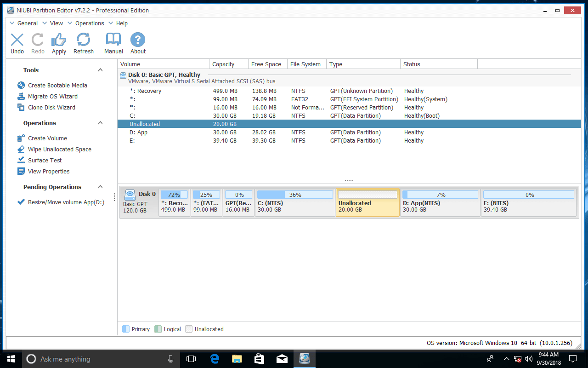Start the Migrate OS Wizard
The image size is (588, 368).
53,96
